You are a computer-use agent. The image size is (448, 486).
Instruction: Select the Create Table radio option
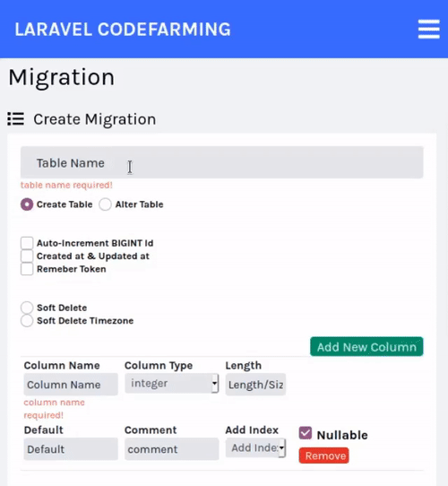(27, 204)
